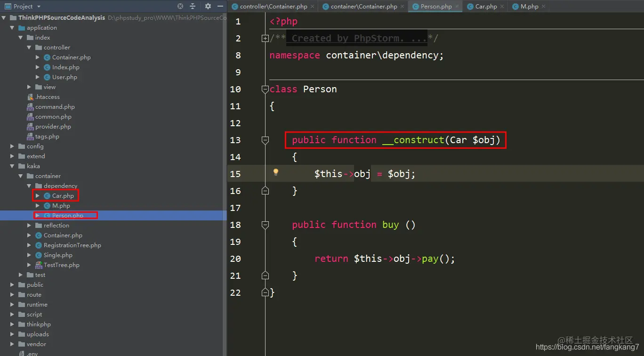The image size is (644, 356).
Task: Select User.php in the project tree
Action: click(x=64, y=77)
